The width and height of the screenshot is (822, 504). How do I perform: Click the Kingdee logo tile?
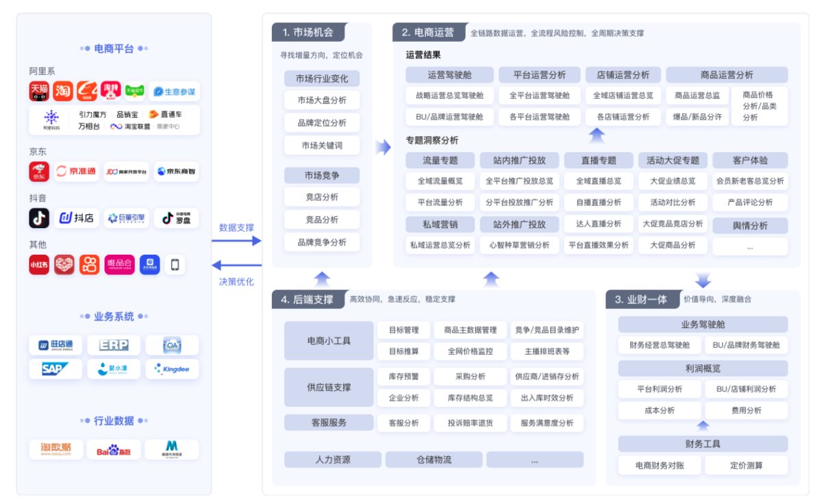(172, 369)
